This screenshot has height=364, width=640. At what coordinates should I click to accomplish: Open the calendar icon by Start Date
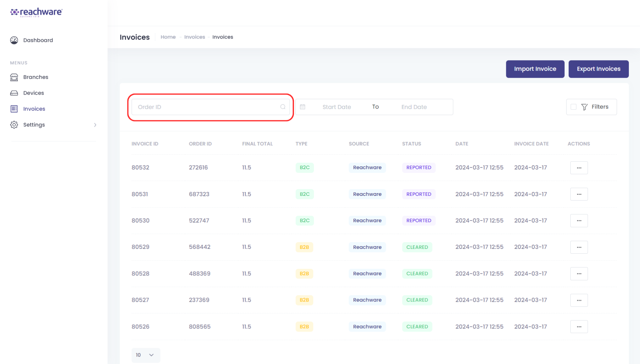click(x=303, y=107)
